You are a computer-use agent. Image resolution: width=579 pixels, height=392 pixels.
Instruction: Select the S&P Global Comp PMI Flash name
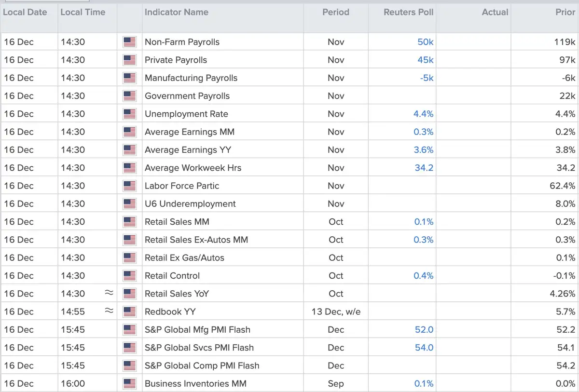pos(202,365)
